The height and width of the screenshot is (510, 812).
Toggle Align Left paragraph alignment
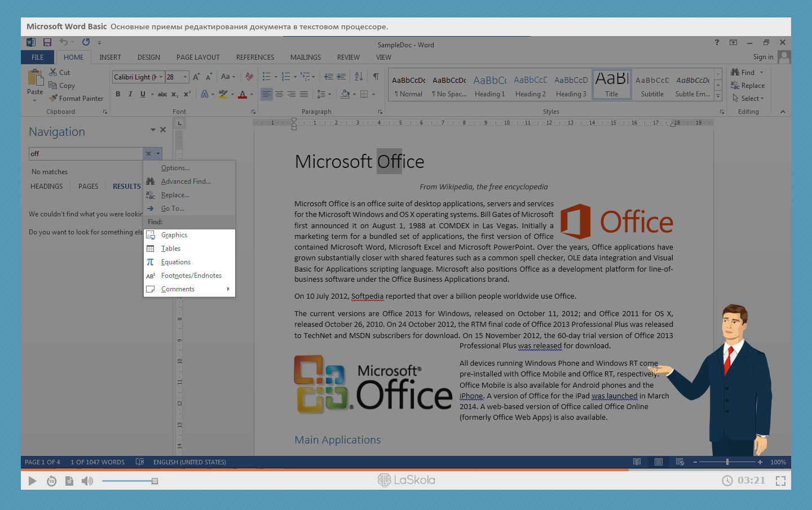(267, 94)
